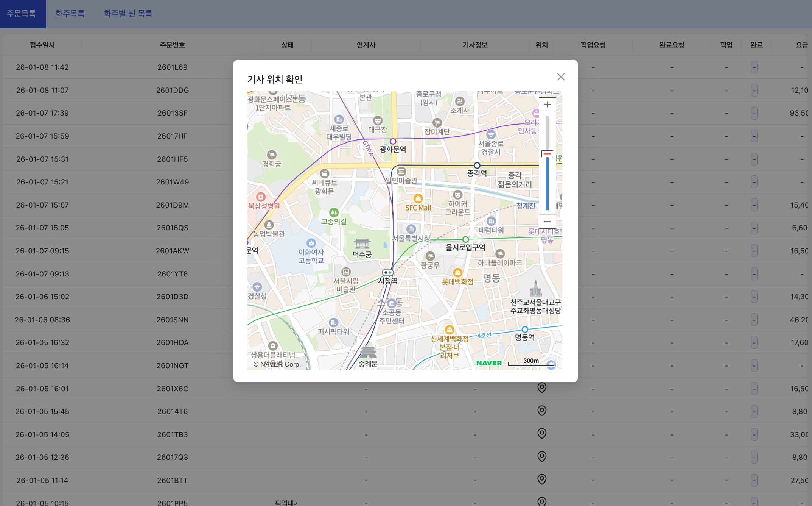Screen dimensions: 812x506
Task: Open location pin for order 2601X6C
Action: (542, 388)
